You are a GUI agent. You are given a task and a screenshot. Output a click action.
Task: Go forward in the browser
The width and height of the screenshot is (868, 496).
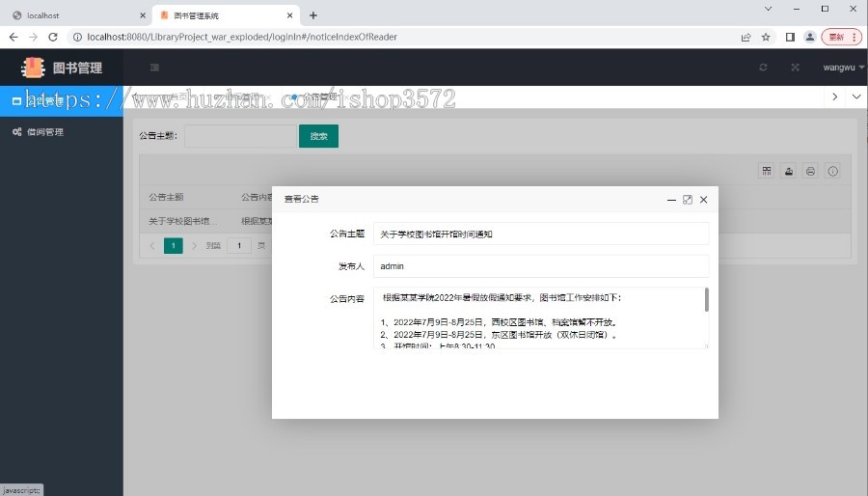coord(33,37)
